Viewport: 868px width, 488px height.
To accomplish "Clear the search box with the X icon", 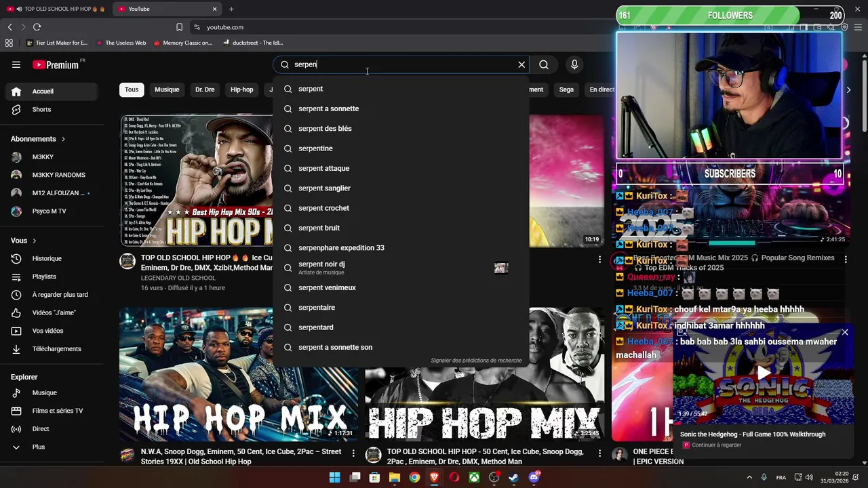I will coord(521,64).
